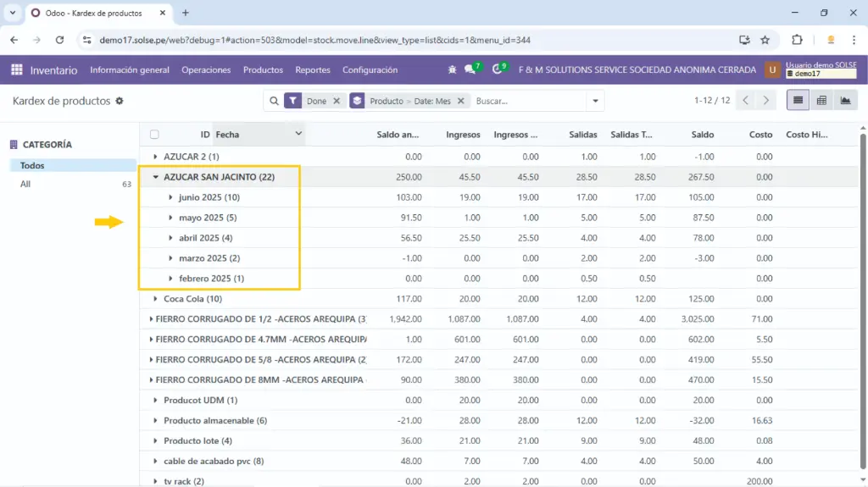Remove the Done filter facet
868x487 pixels.
[x=337, y=101]
